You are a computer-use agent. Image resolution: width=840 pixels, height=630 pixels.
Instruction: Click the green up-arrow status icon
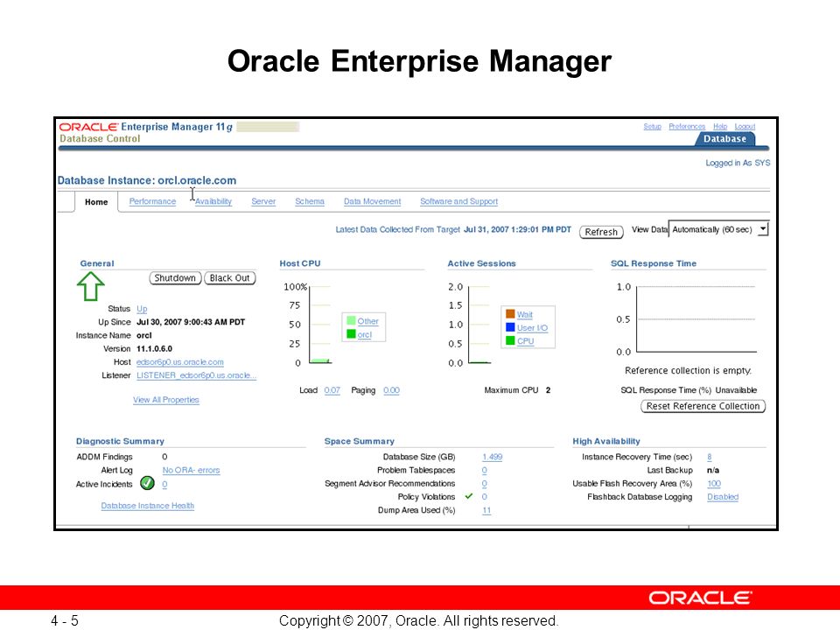tap(90, 286)
